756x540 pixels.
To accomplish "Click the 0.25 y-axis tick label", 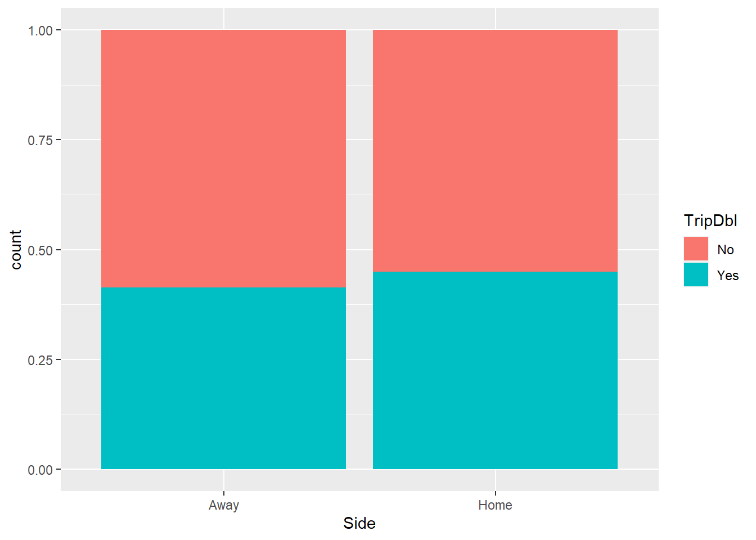I will tap(40, 360).
